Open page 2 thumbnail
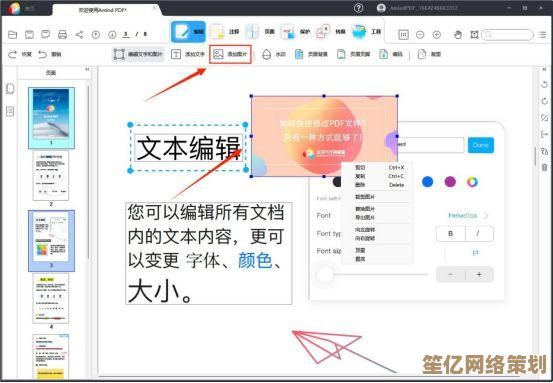The image size is (553, 383). (x=51, y=176)
